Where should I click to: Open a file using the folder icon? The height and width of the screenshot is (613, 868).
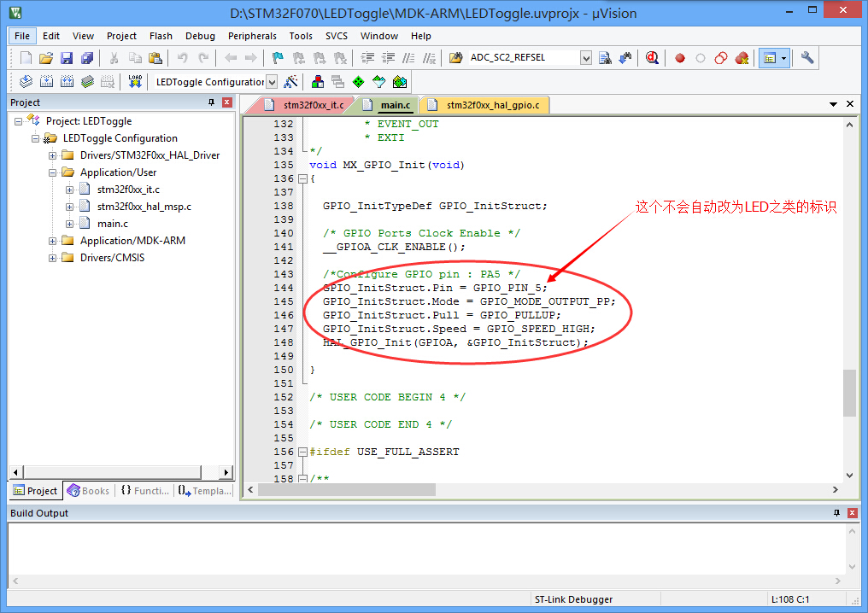(46, 58)
